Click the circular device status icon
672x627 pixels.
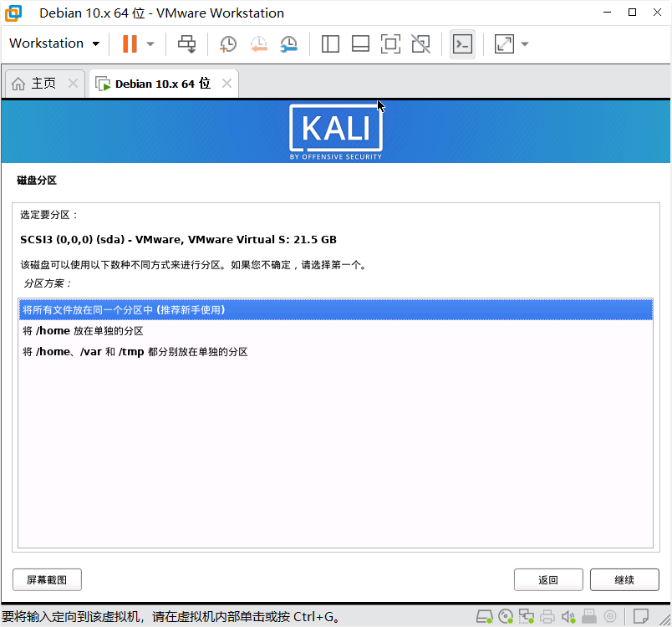610,617
